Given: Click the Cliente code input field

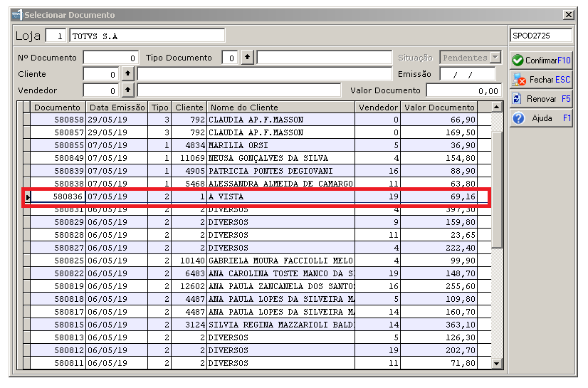Looking at the screenshot, I should pyautogui.click(x=101, y=74).
